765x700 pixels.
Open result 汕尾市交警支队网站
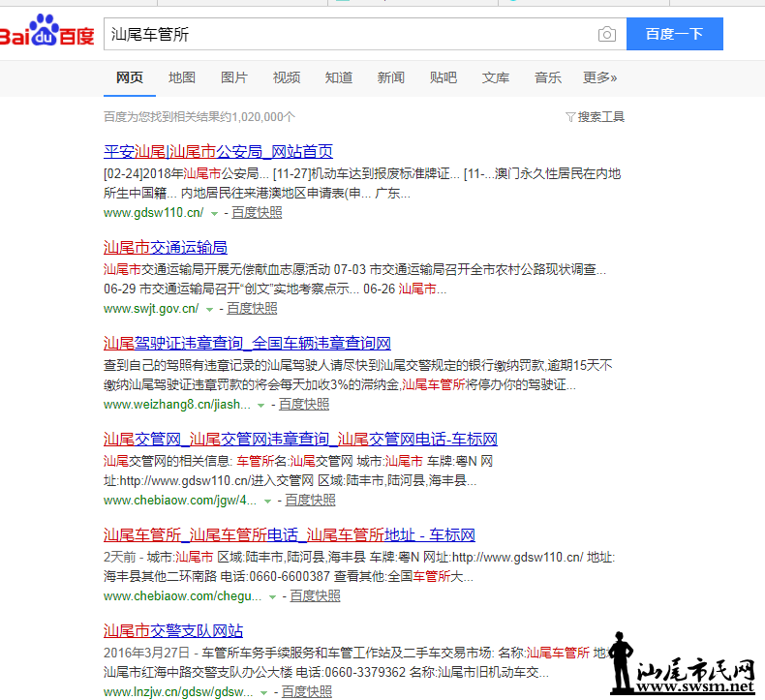pyautogui.click(x=173, y=630)
